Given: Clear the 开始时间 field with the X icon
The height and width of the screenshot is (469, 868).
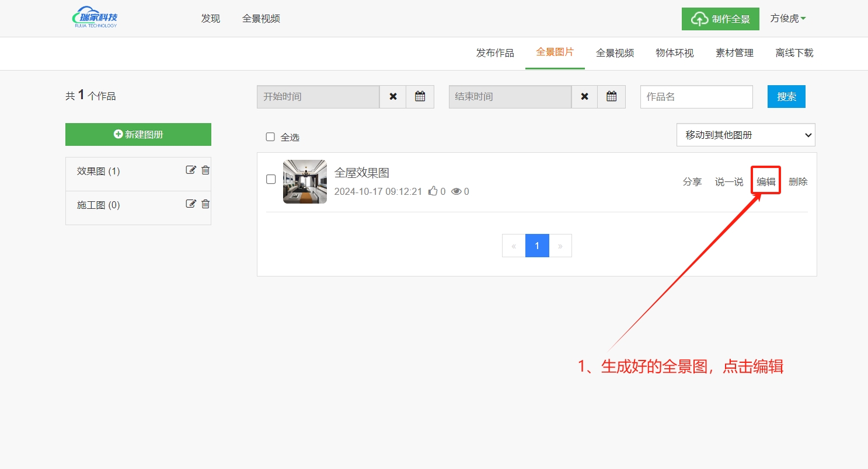Looking at the screenshot, I should coord(393,97).
